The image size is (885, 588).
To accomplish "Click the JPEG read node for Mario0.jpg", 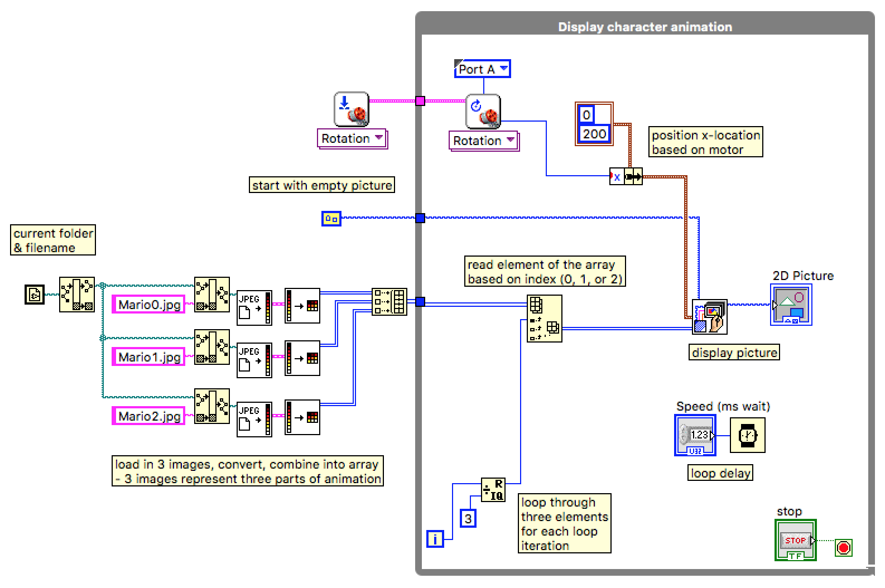I will [254, 307].
